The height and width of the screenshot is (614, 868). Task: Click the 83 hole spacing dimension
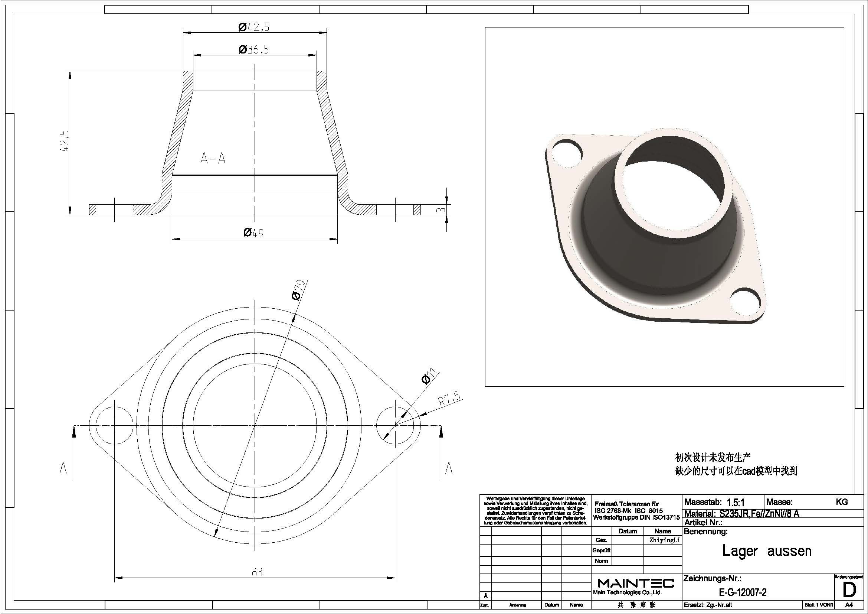(257, 572)
